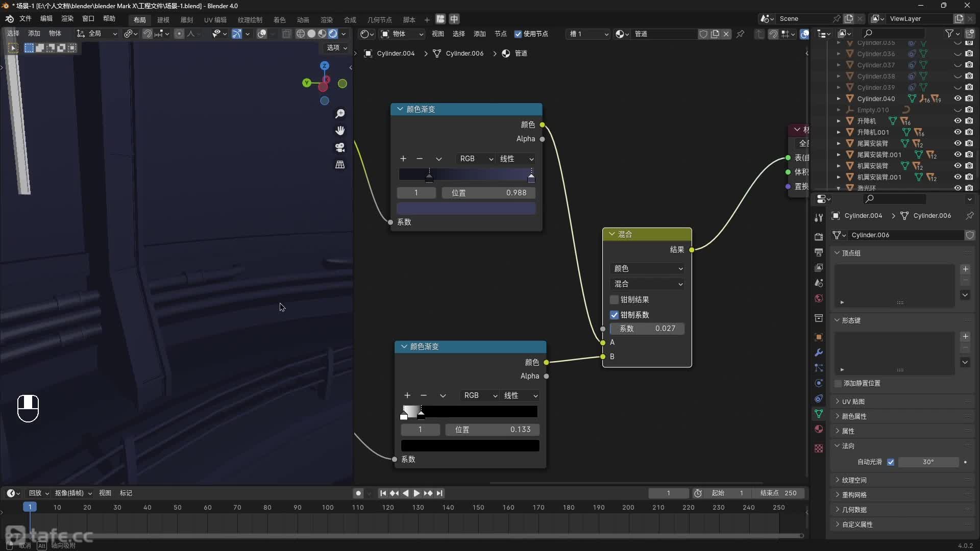The image size is (980, 551).
Task: Toggle camera view in the viewport
Action: pyautogui.click(x=340, y=147)
